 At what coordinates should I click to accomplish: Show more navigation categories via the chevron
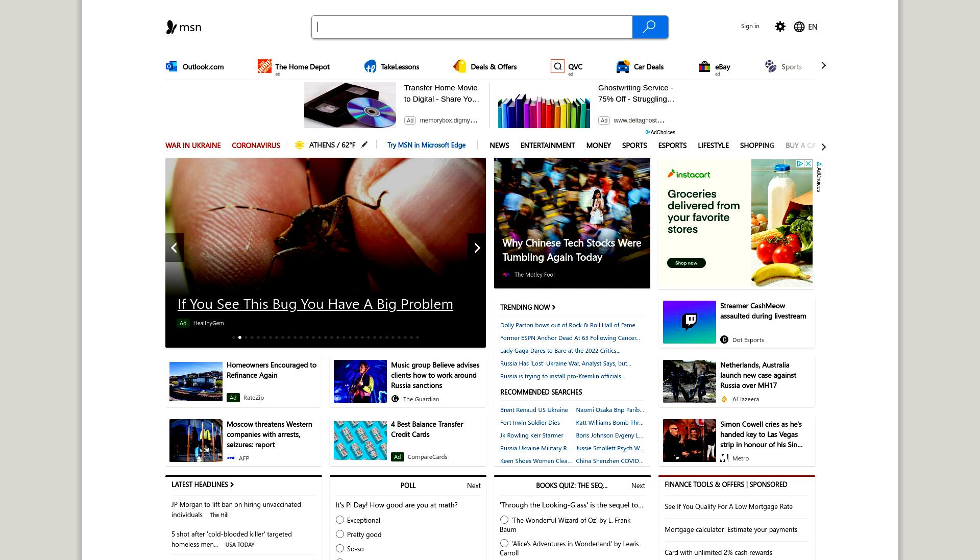point(823,147)
